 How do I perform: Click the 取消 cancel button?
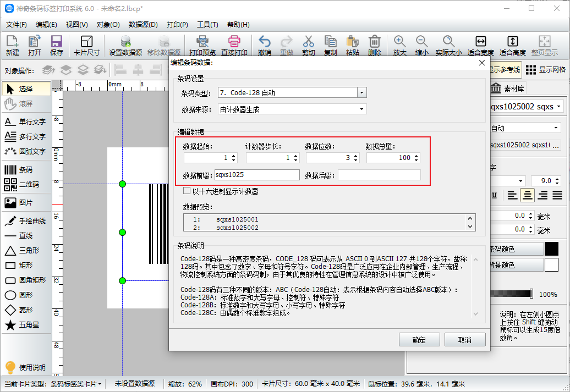465,340
